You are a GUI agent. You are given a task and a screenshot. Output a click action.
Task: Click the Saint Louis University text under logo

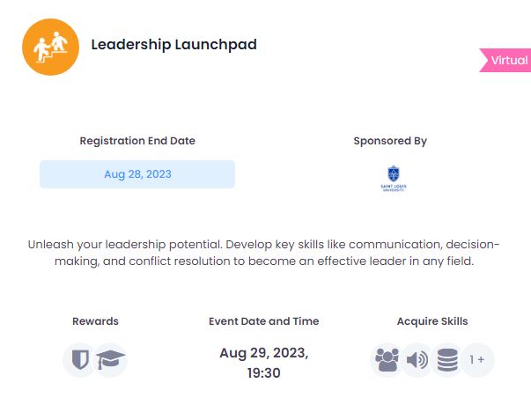tap(393, 188)
